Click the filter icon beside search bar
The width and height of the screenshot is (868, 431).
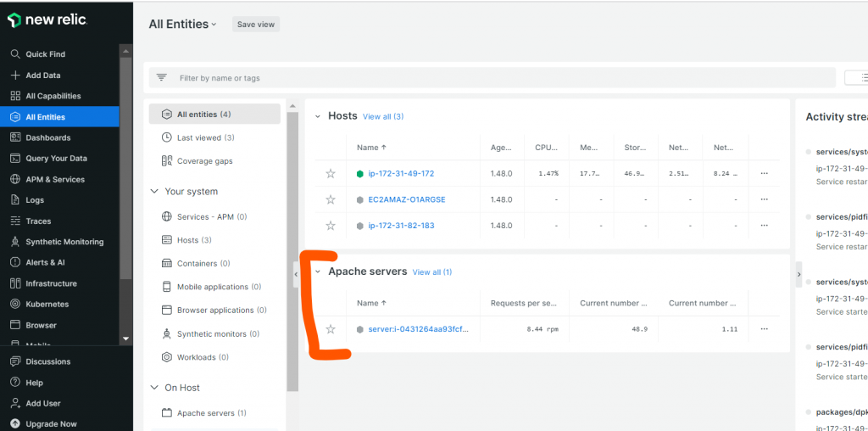coord(162,78)
